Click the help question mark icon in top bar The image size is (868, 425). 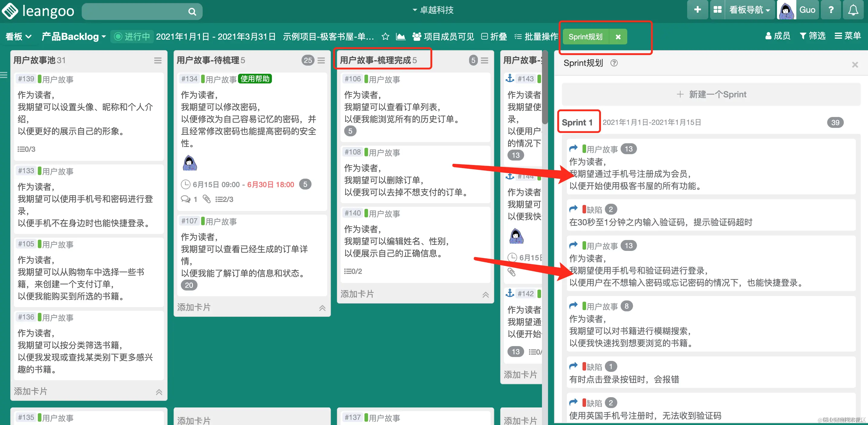[x=831, y=10]
